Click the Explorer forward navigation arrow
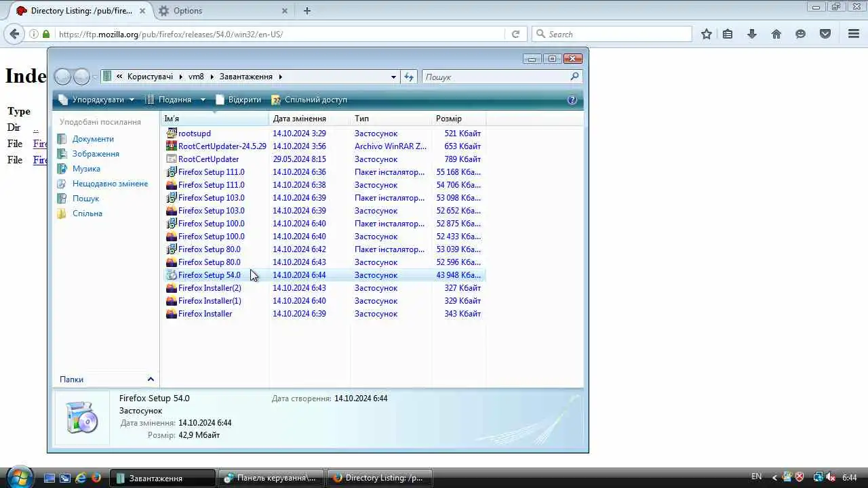868x488 pixels. (81, 77)
